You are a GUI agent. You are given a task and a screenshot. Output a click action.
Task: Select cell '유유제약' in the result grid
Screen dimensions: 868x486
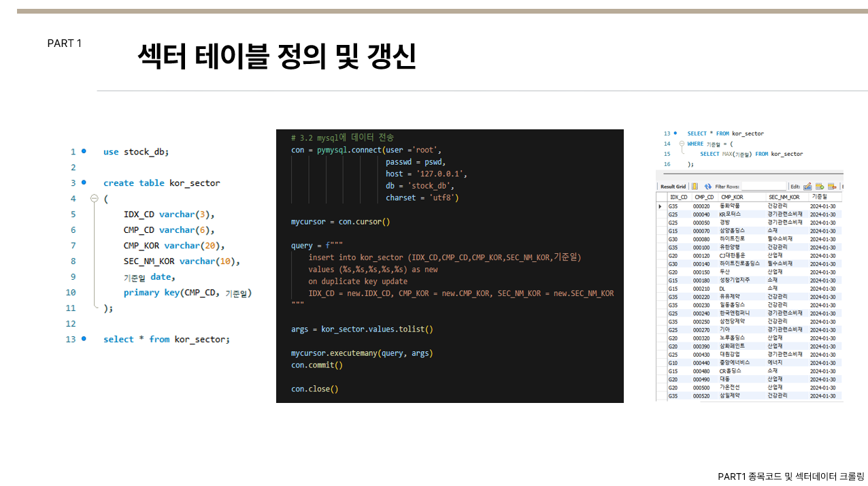point(730,297)
